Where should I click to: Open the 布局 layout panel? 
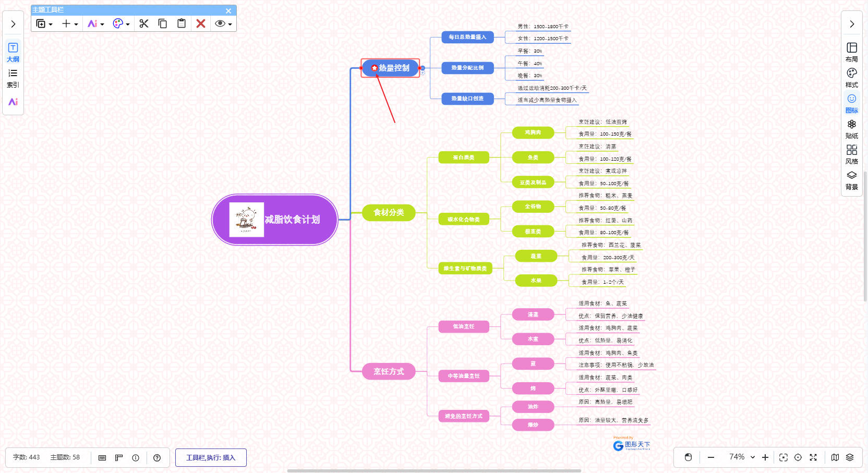pyautogui.click(x=851, y=52)
